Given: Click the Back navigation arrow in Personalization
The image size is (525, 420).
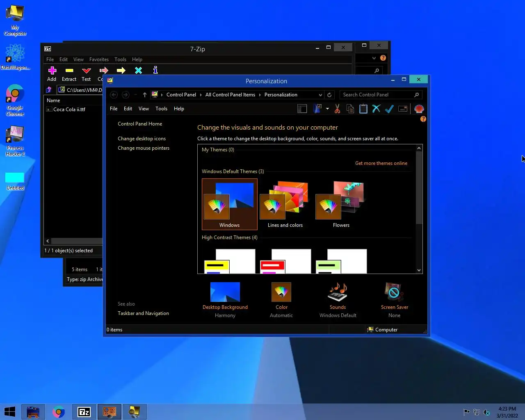Looking at the screenshot, I should [114, 95].
